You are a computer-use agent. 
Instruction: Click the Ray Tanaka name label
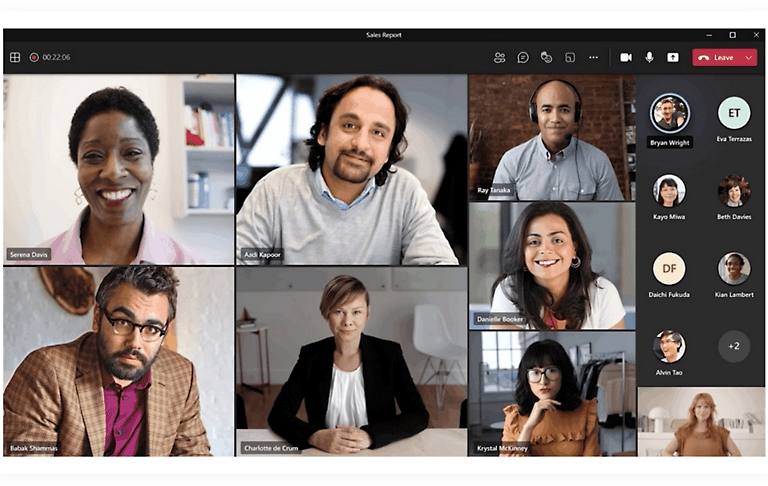(x=494, y=190)
